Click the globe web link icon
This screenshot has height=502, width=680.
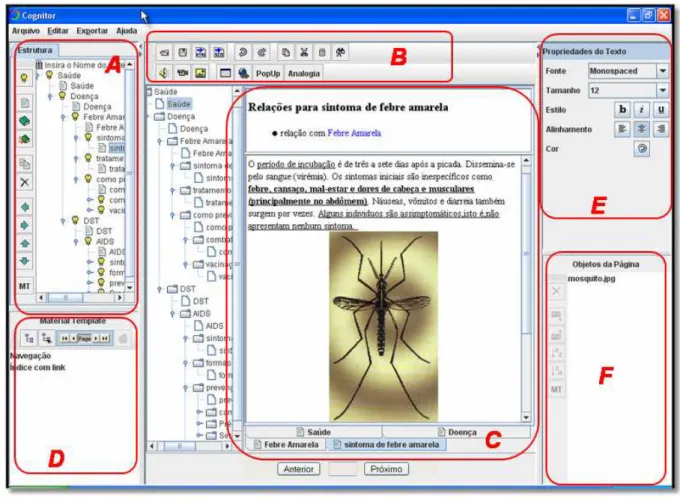point(243,73)
